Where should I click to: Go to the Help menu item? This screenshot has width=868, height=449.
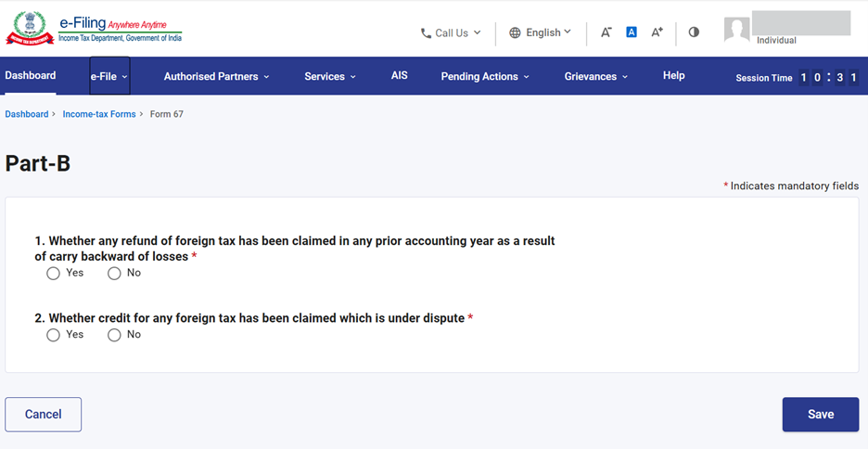point(674,76)
